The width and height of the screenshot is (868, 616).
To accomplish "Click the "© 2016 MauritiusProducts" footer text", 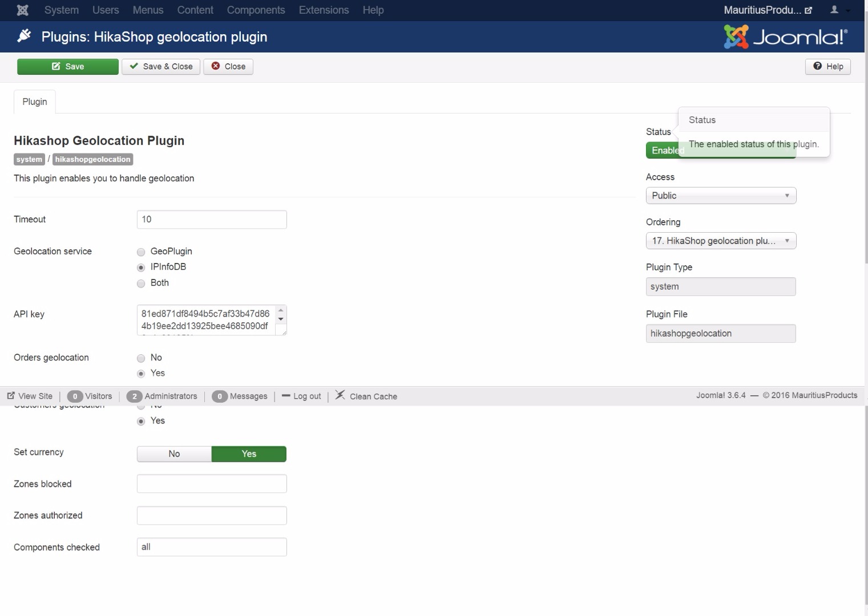I will [810, 395].
